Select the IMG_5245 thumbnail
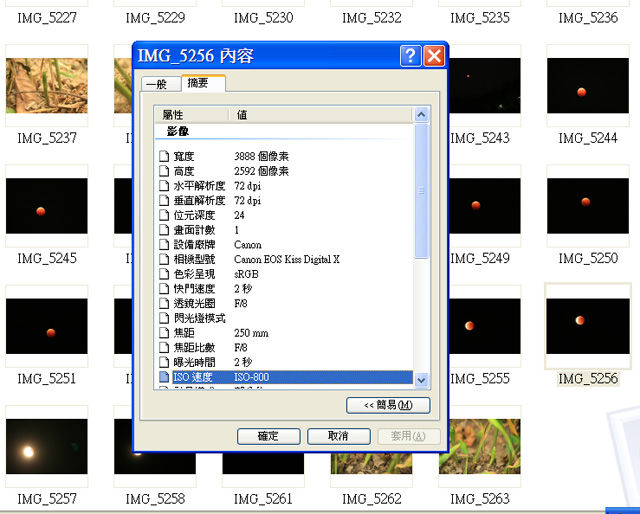Screen dimensions: 640x514 tap(47, 206)
